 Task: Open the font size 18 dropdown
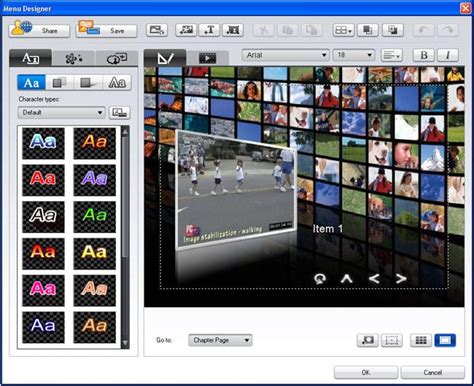pyautogui.click(x=354, y=55)
